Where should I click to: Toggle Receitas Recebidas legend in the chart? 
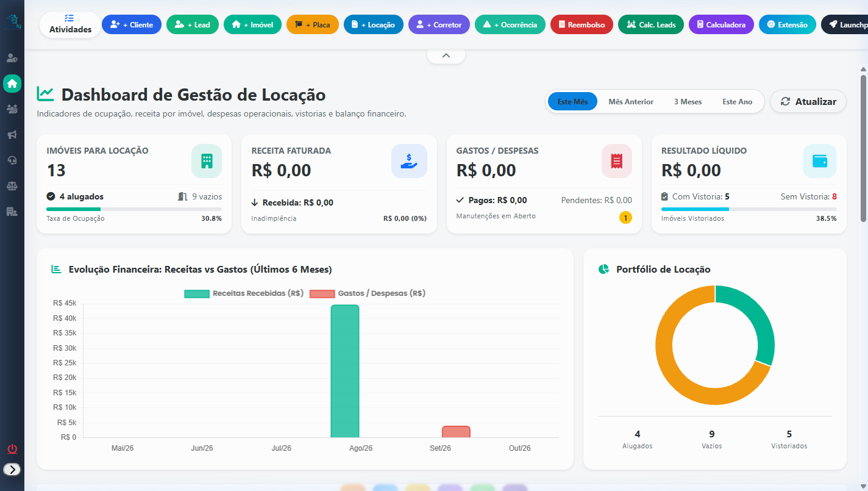(244, 293)
